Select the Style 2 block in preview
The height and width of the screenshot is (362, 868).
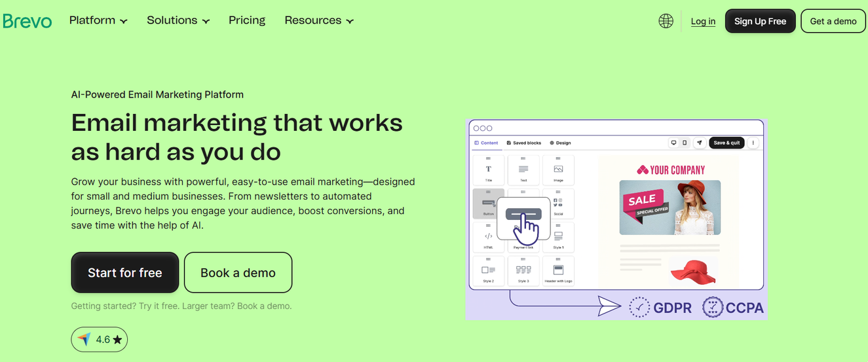(488, 271)
